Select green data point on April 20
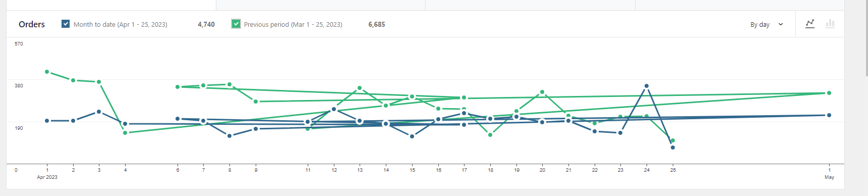This screenshot has width=868, height=196. pyautogui.click(x=542, y=92)
